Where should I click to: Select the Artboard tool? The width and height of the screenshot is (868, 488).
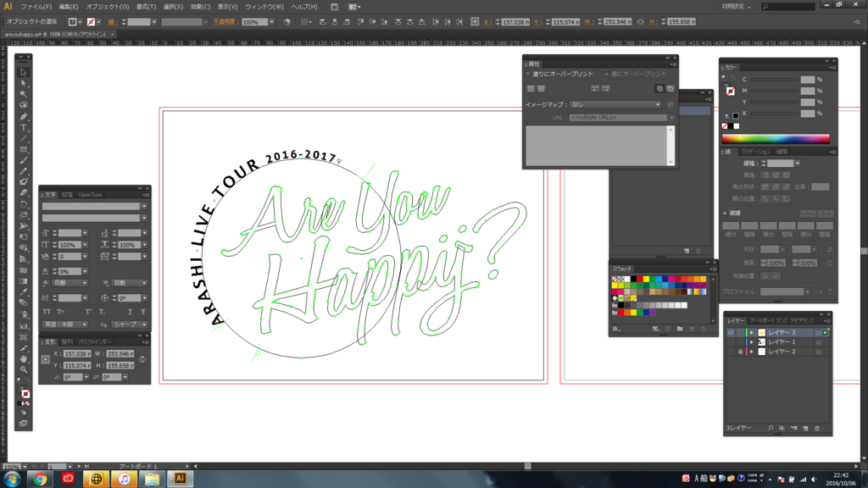pos(23,337)
